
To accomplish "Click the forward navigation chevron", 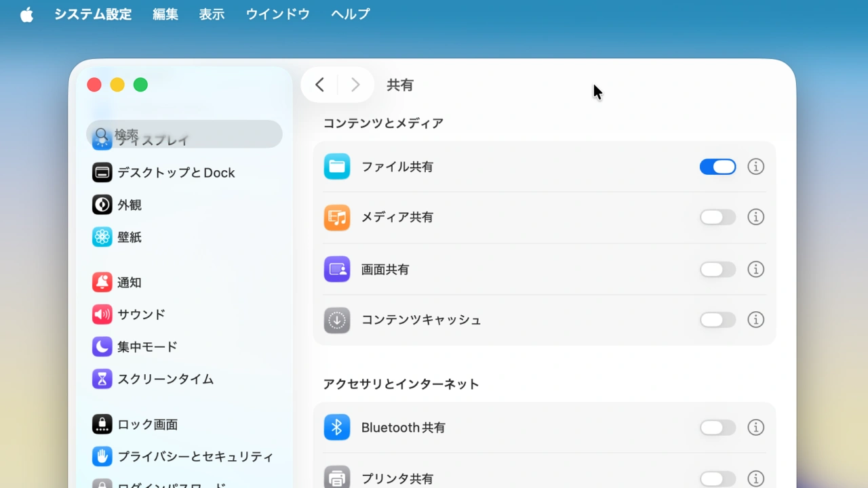I will tap(355, 84).
